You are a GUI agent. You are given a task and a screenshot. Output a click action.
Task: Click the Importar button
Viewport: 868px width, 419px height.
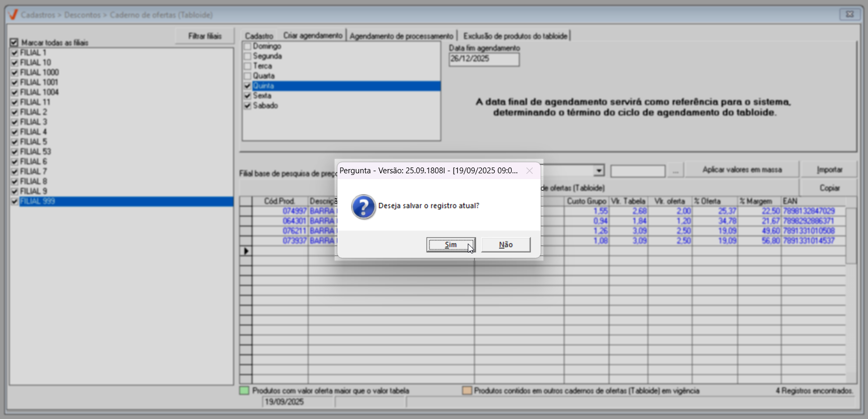tap(829, 170)
